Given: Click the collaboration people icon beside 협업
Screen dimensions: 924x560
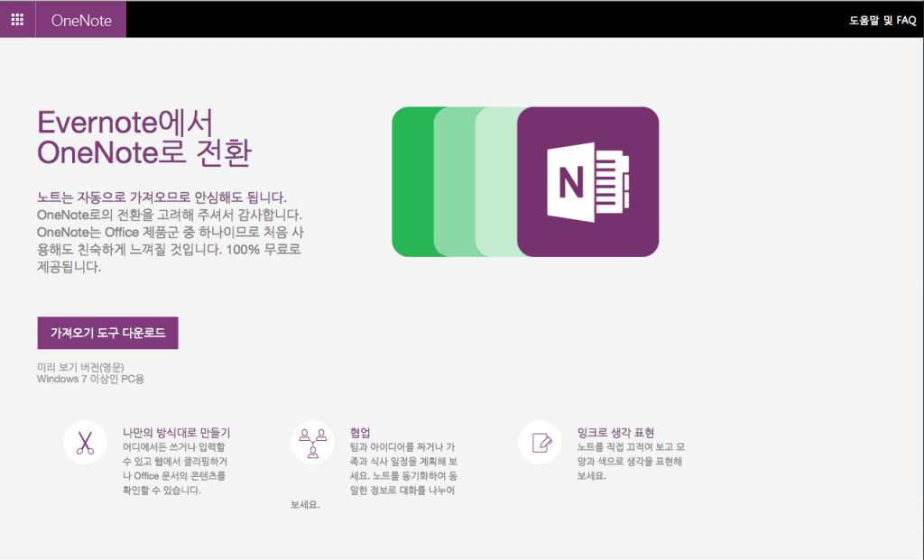Looking at the screenshot, I should 311,443.
